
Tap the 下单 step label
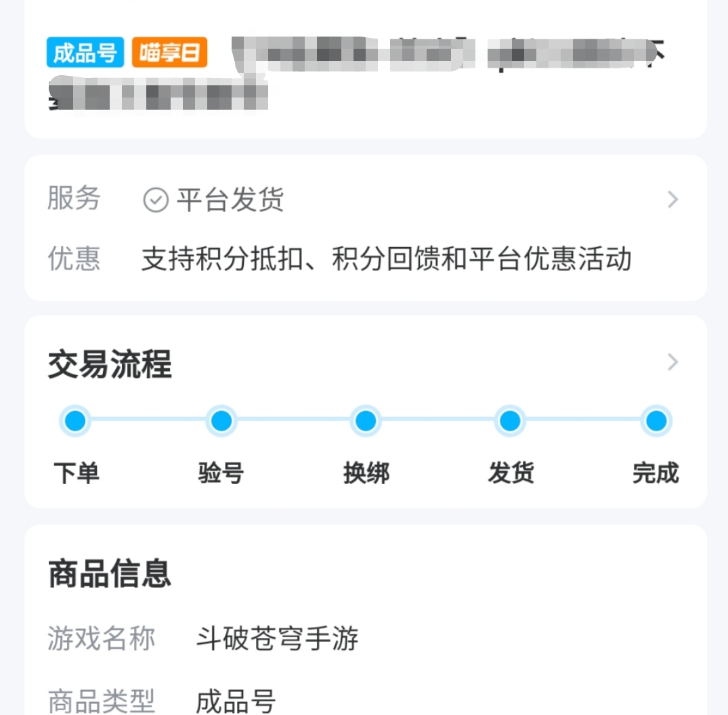click(76, 473)
